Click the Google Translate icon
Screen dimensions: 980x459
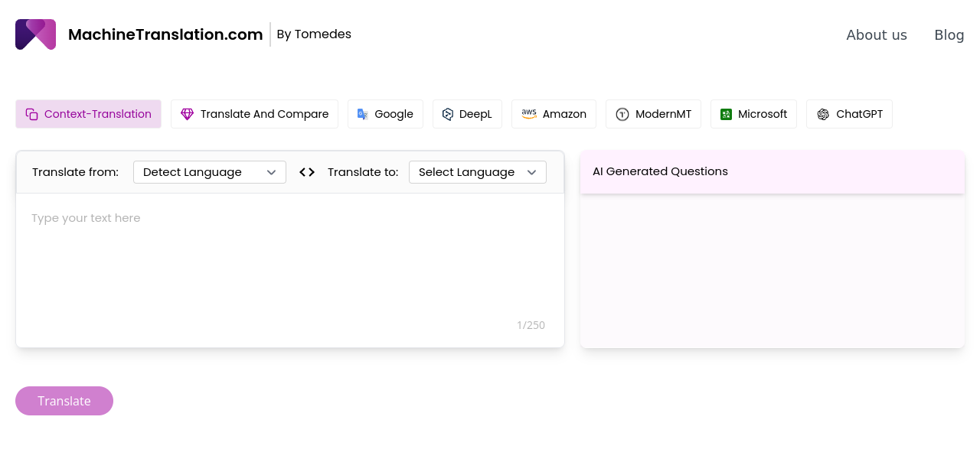pyautogui.click(x=363, y=114)
